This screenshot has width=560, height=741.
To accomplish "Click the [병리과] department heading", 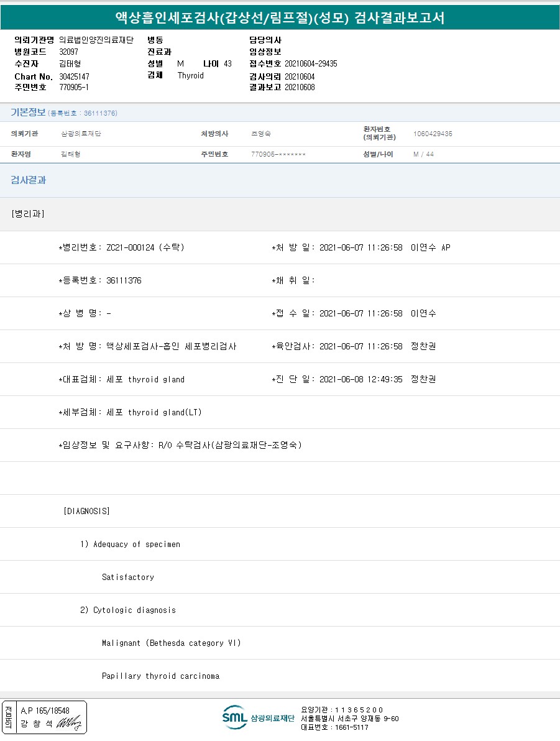I will click(x=28, y=214).
